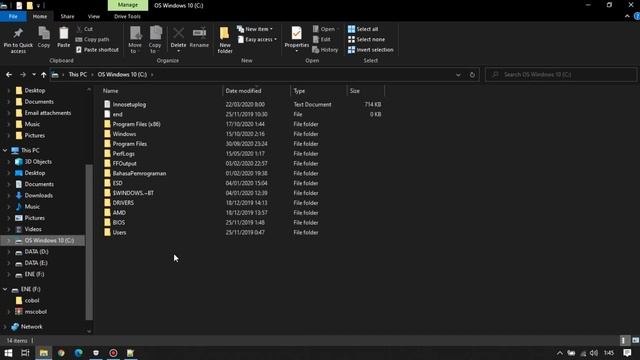
Task: Click the Paste ribbon icon
Action: coord(63,38)
